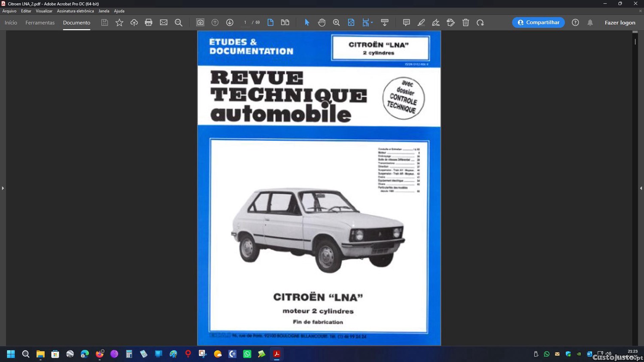Switch to the Ferramentas tab
Screen dimensions: 644x362
tap(40, 23)
